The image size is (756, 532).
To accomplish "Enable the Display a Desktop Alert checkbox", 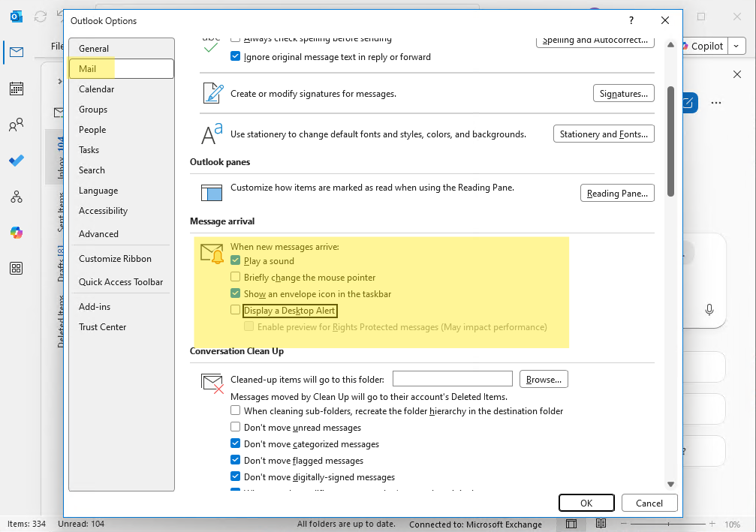I will point(236,311).
